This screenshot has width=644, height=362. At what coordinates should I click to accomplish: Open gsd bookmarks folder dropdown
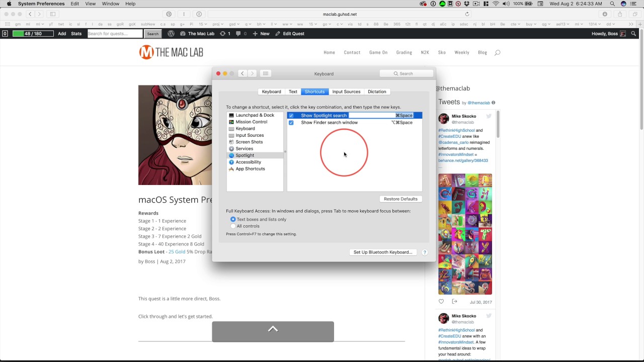pyautogui.click(x=234, y=24)
